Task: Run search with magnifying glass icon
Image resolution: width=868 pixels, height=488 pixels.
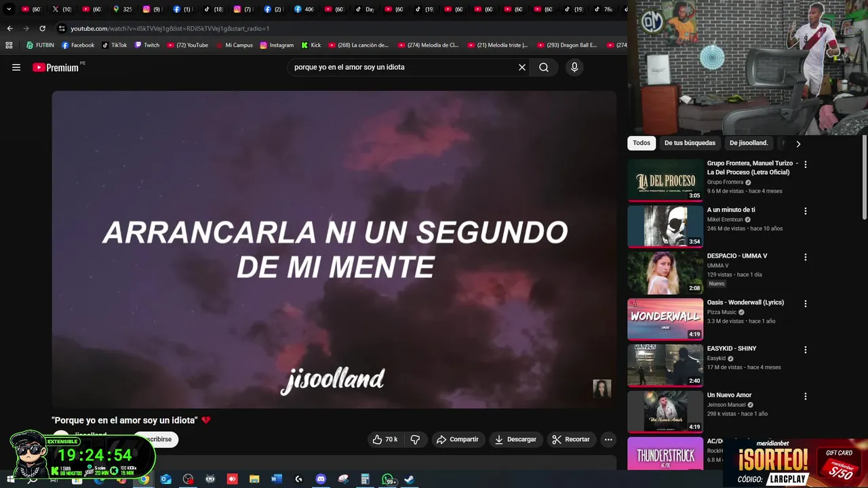Action: [544, 67]
